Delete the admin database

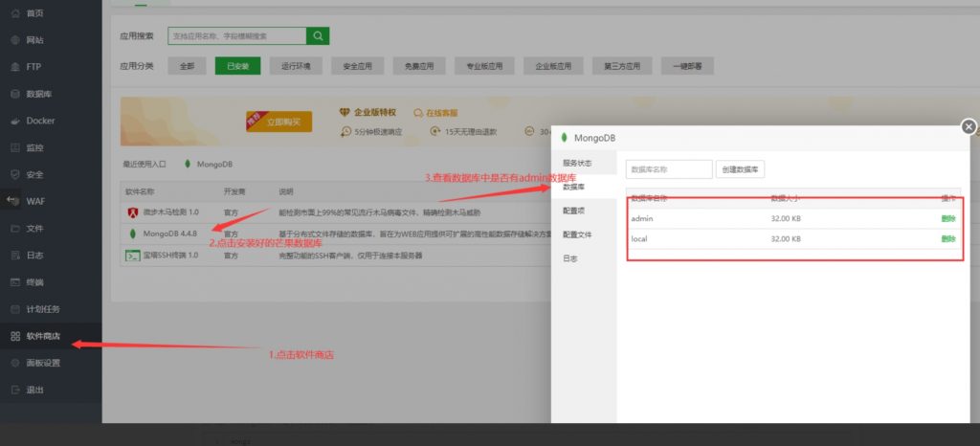point(948,218)
